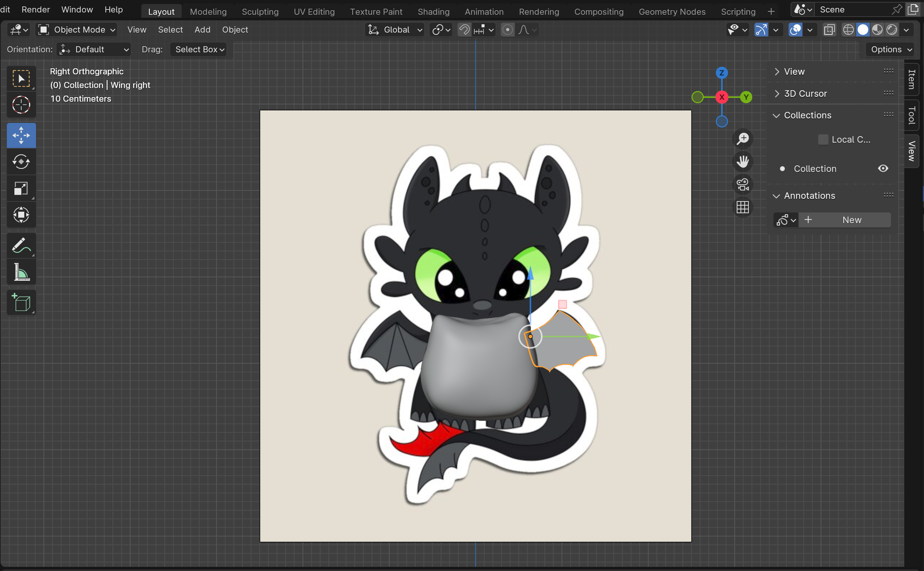Click the new scene icon
Image resolution: width=924 pixels, height=571 pixels.
click(x=913, y=10)
